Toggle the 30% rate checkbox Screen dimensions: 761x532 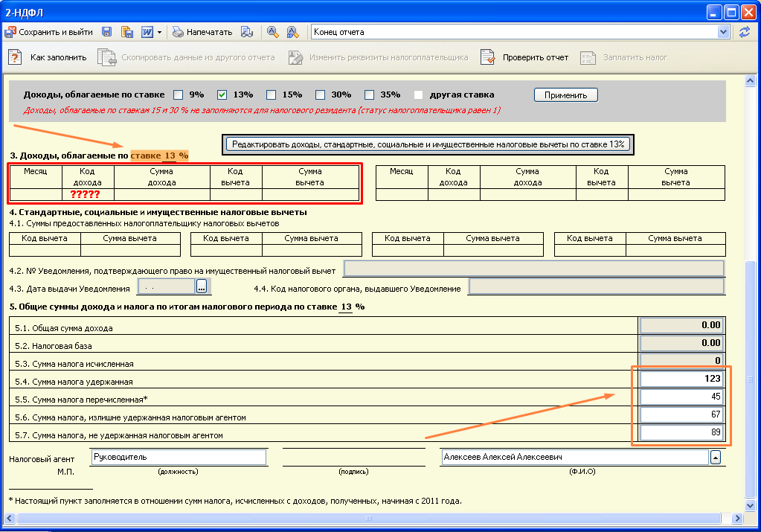321,94
